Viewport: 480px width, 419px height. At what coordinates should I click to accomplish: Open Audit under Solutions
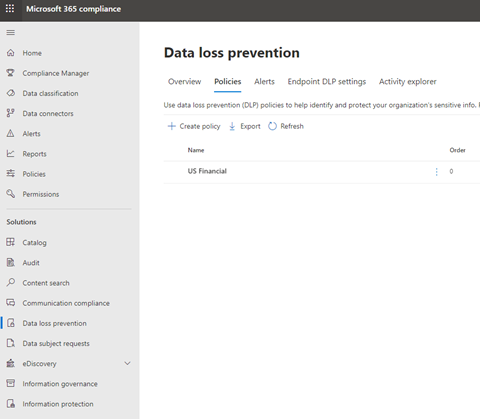(x=31, y=263)
